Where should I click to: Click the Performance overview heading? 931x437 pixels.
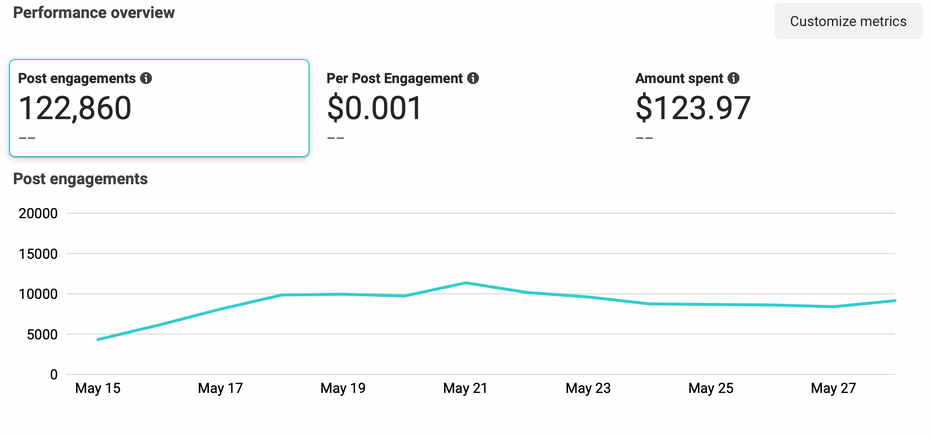pos(93,13)
